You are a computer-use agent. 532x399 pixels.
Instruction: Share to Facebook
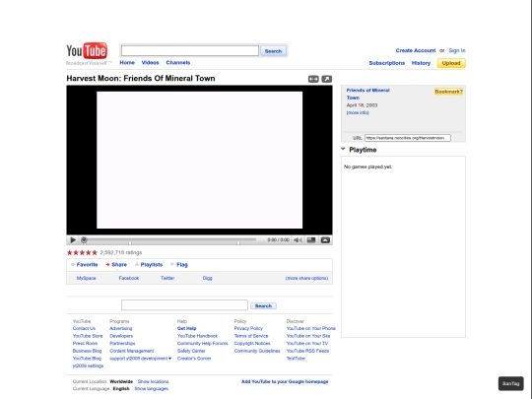[129, 278]
